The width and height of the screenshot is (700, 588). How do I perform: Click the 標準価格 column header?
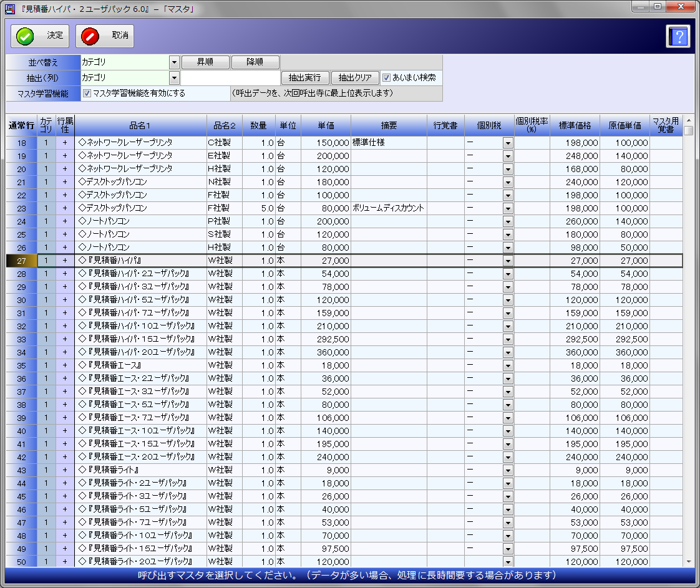point(575,125)
